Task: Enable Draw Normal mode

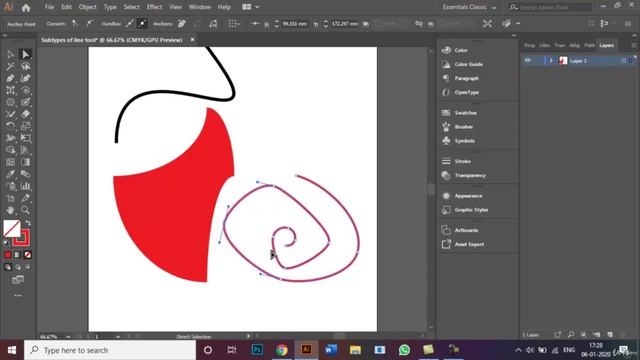Action: (x=8, y=267)
